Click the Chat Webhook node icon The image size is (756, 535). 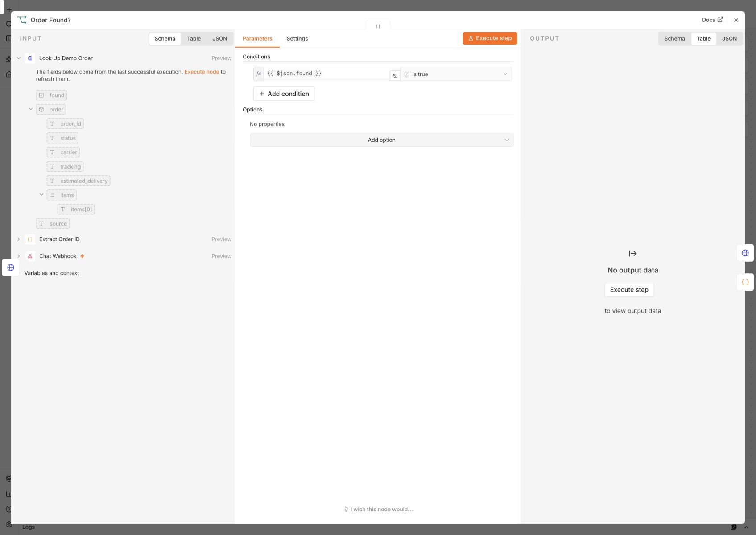(30, 256)
